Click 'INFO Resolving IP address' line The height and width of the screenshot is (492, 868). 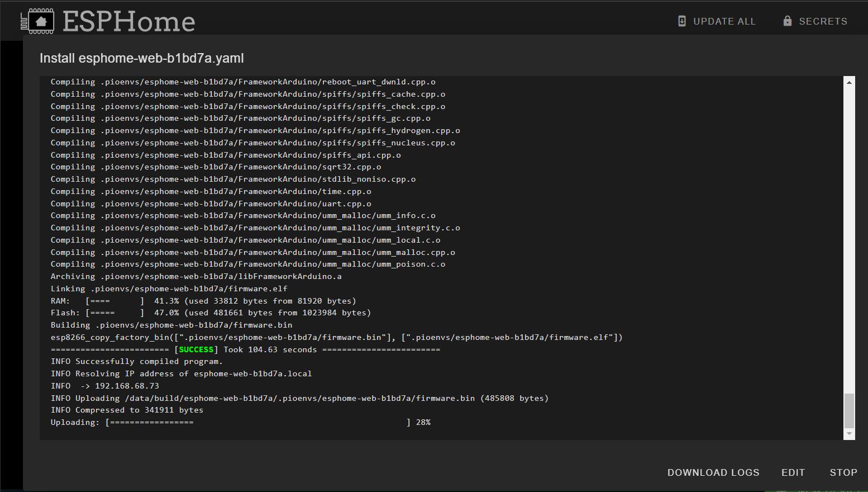tap(182, 374)
